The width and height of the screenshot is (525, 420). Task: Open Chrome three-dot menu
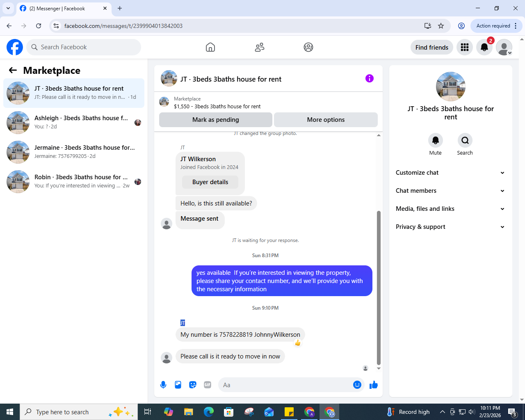coord(516,26)
